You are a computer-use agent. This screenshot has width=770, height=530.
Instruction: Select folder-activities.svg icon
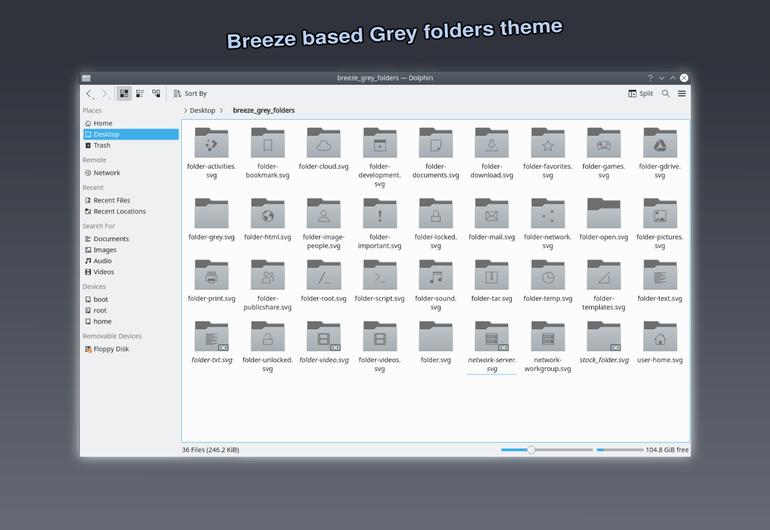tap(211, 142)
